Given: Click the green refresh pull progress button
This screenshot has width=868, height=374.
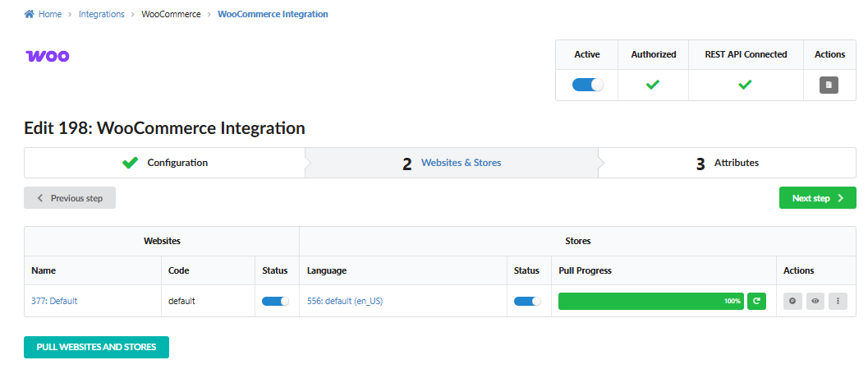Looking at the screenshot, I should 757,301.
